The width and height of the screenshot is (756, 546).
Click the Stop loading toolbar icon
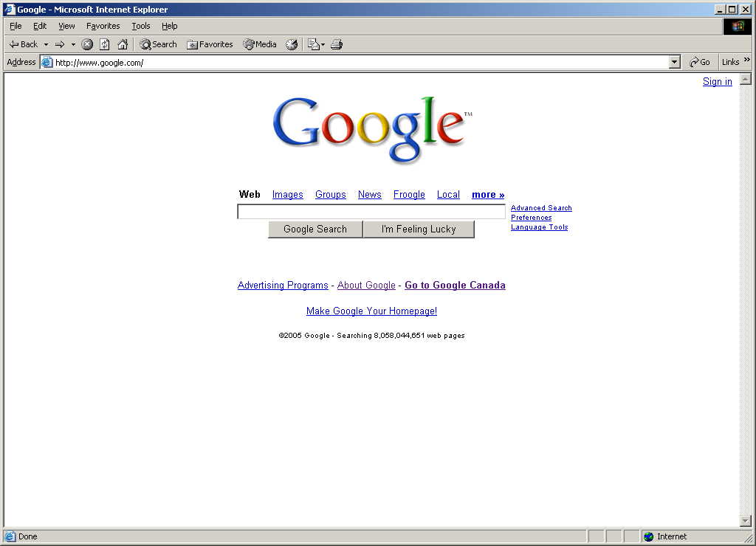pyautogui.click(x=87, y=44)
